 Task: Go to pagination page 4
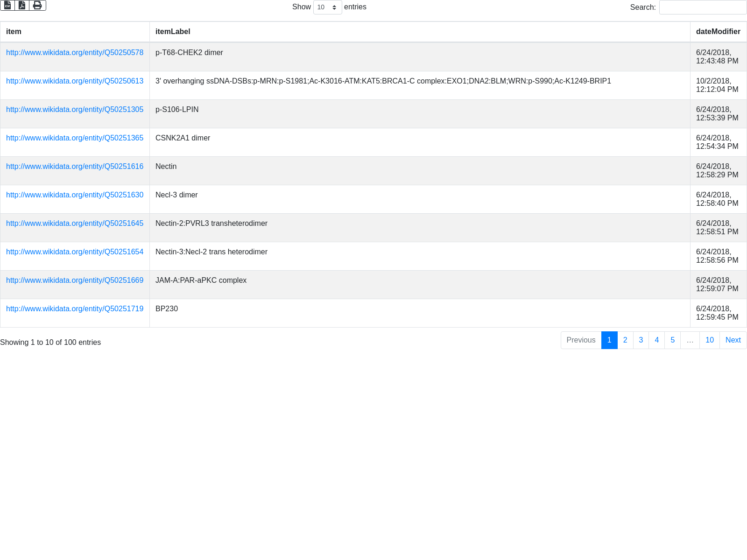point(657,340)
